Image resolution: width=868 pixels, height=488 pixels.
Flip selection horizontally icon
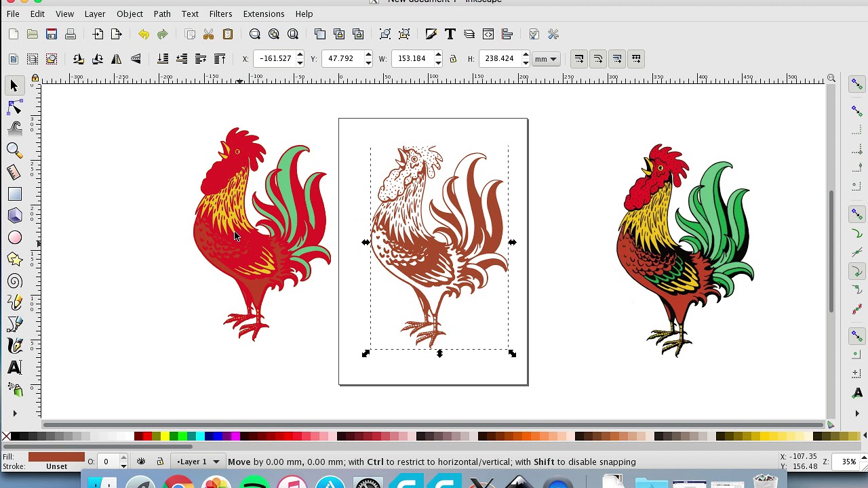click(x=117, y=59)
